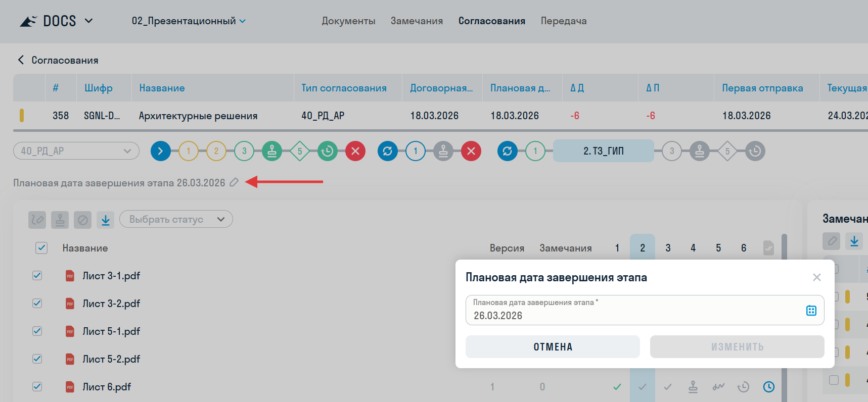Select stage column 2 header
The image size is (868, 402).
[x=643, y=248]
